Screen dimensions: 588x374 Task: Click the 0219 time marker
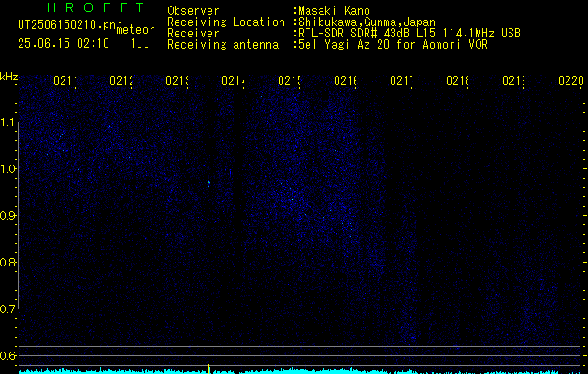[514, 81]
